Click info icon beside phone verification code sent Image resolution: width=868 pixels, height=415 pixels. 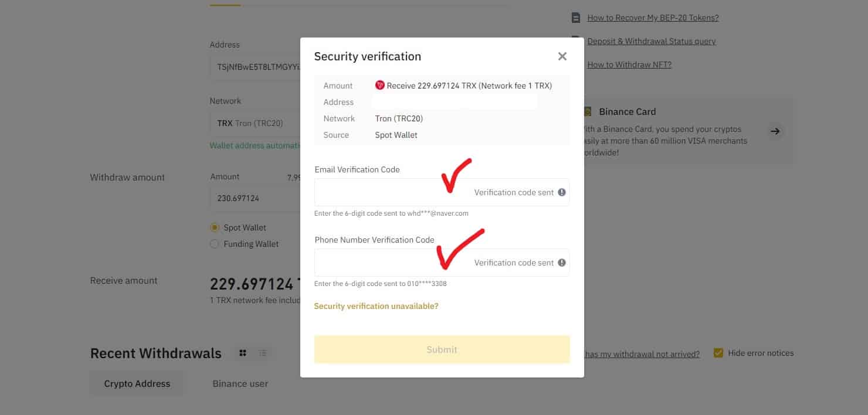tap(562, 263)
